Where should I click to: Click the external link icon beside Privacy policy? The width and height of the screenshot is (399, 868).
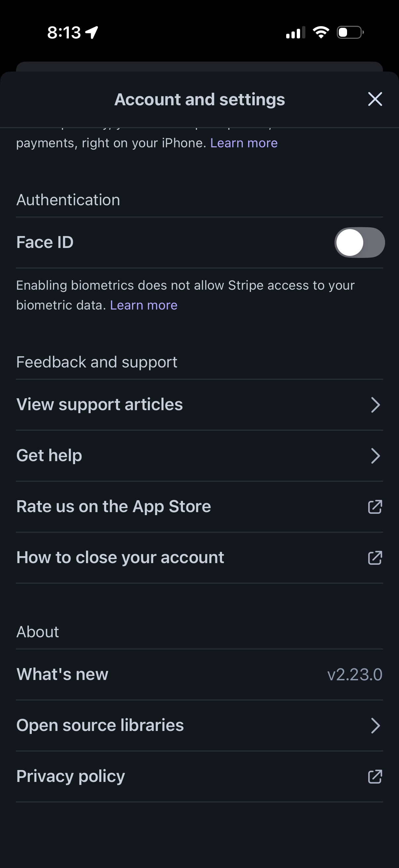click(x=375, y=777)
